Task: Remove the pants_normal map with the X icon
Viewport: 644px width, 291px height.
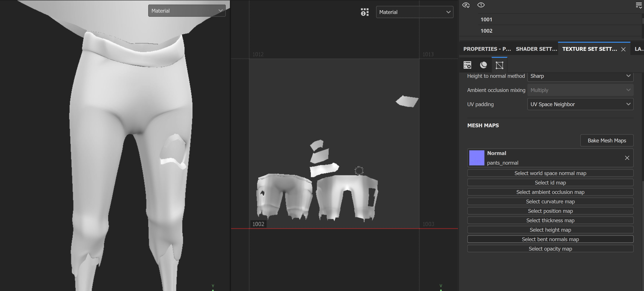Action: coord(627,158)
